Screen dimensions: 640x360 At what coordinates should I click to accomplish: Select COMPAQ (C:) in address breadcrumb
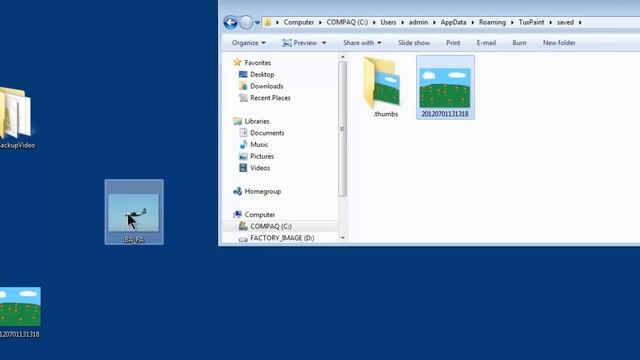coord(347,22)
